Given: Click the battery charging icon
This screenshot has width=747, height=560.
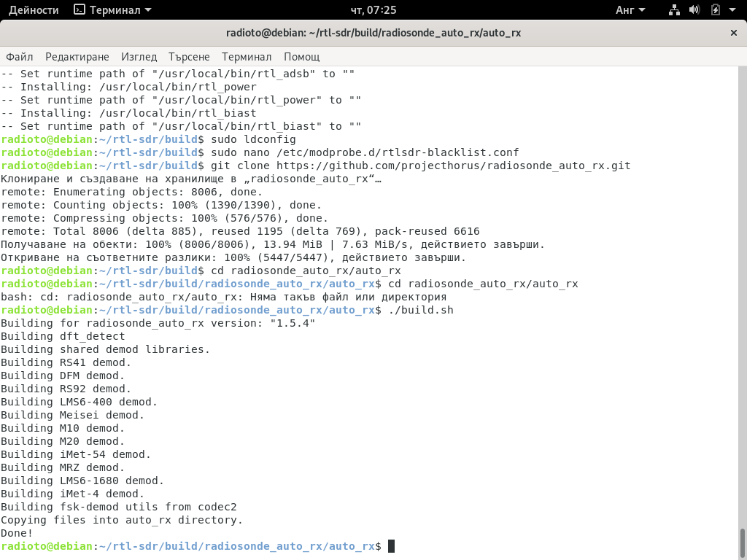Looking at the screenshot, I should click(715, 9).
